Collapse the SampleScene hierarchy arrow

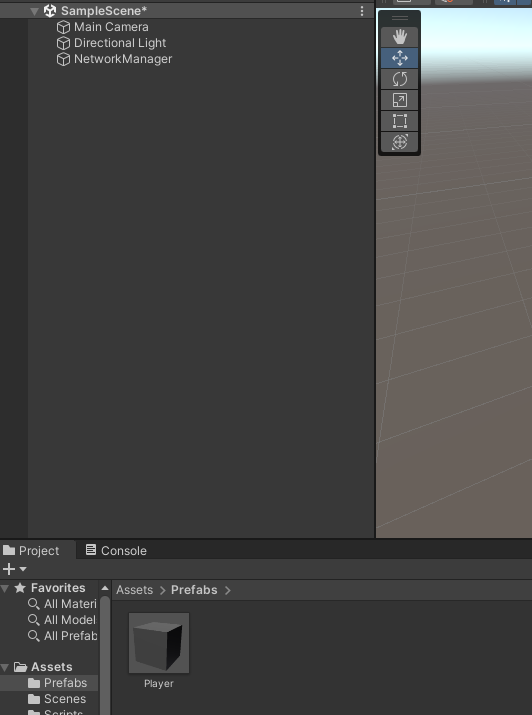point(34,11)
